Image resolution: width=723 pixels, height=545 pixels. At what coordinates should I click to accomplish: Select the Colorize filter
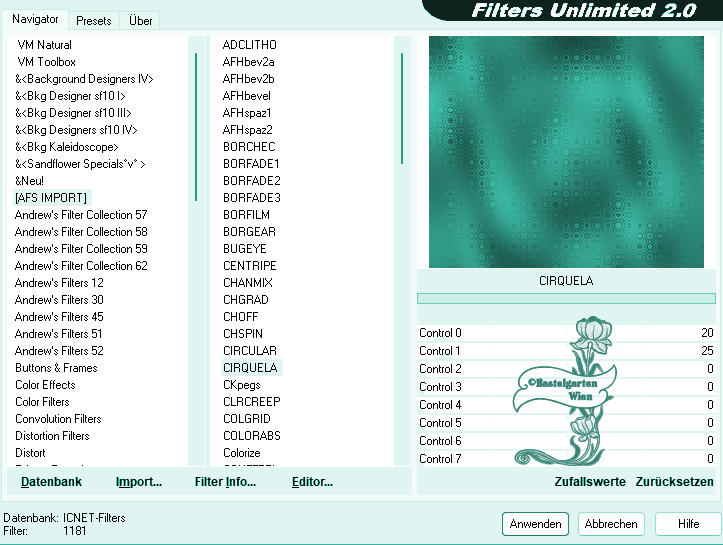pos(242,453)
